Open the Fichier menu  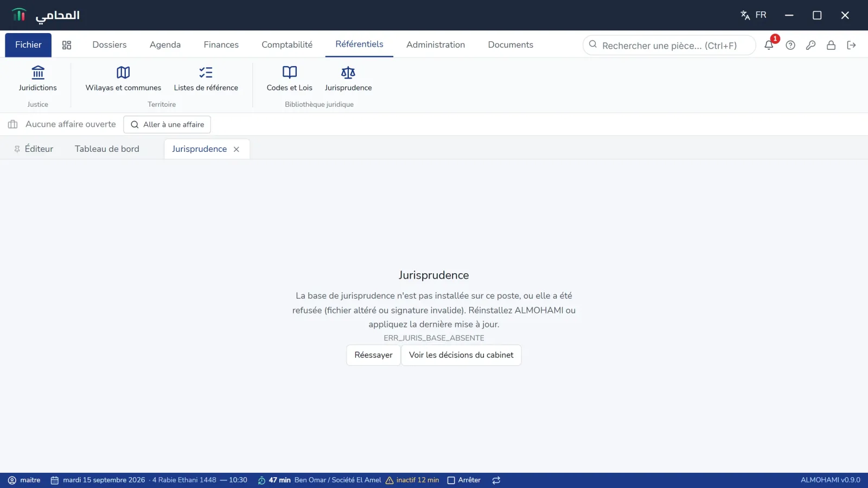(28, 45)
